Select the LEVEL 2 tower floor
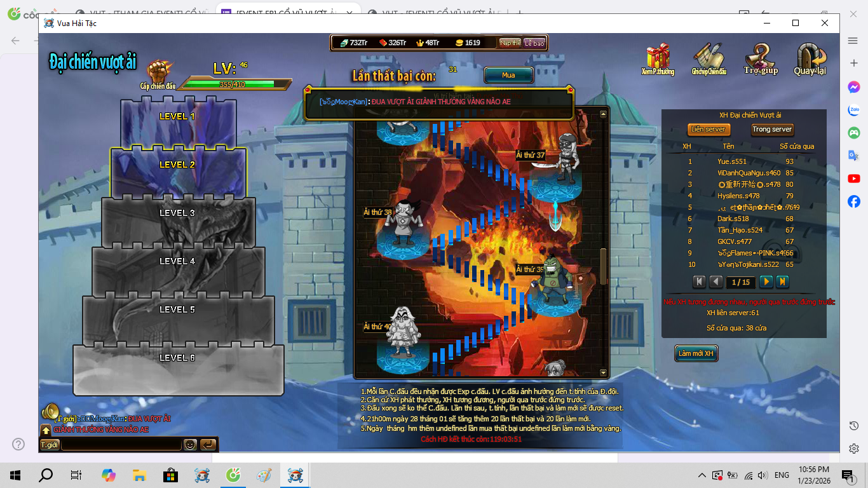 [178, 172]
